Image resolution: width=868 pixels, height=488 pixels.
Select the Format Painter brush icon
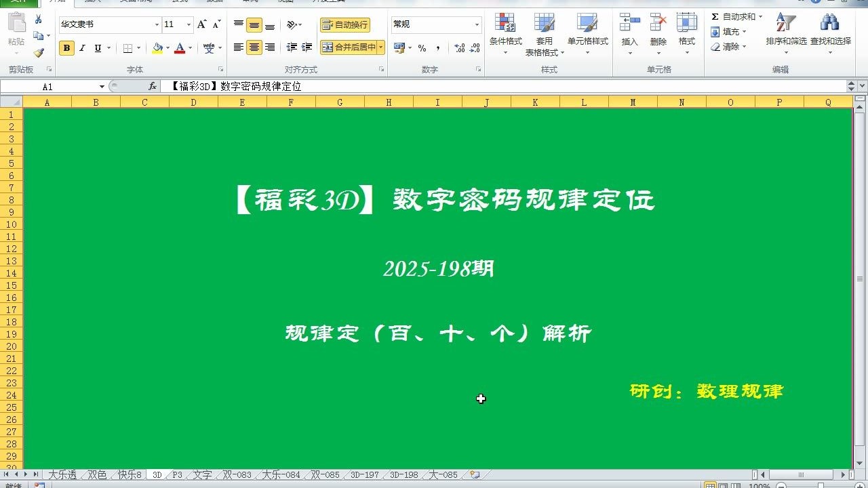click(38, 52)
